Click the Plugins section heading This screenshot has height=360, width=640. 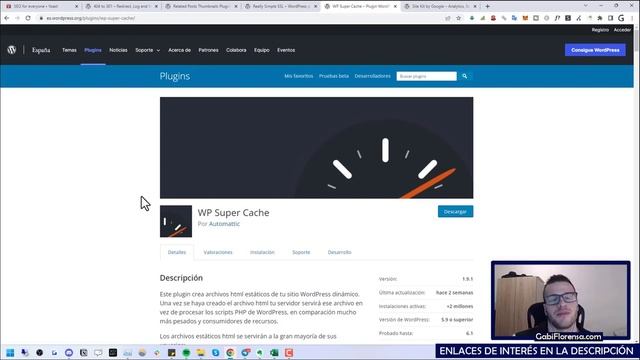(175, 76)
